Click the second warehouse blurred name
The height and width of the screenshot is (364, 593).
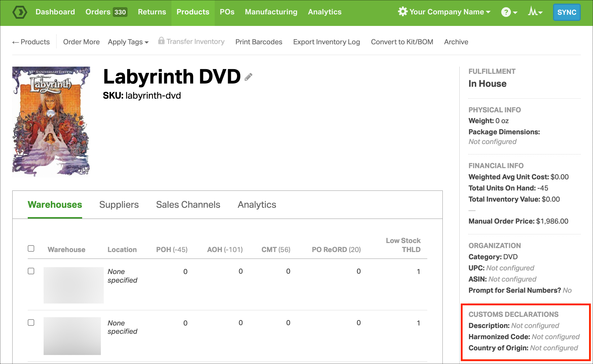point(72,336)
